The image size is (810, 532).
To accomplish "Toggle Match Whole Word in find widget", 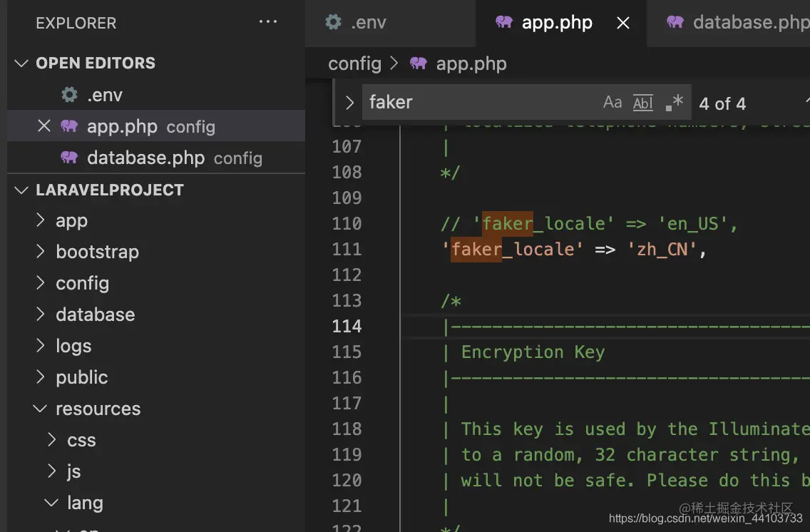I will 642,103.
